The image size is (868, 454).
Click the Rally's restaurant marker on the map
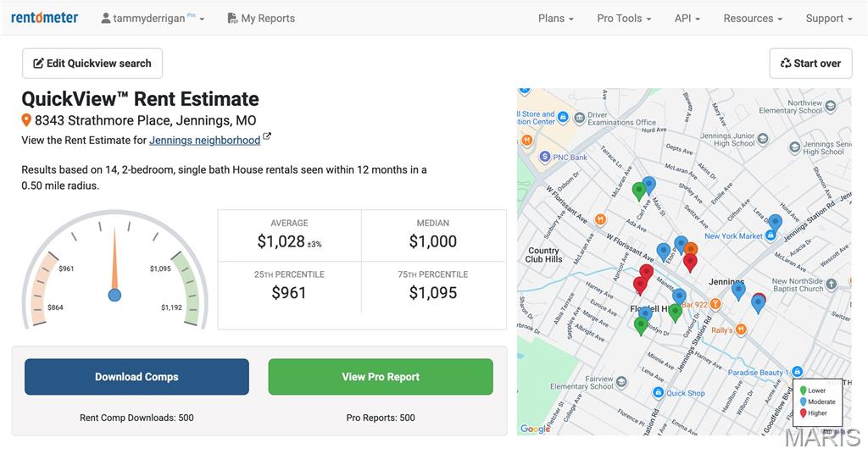pos(741,330)
